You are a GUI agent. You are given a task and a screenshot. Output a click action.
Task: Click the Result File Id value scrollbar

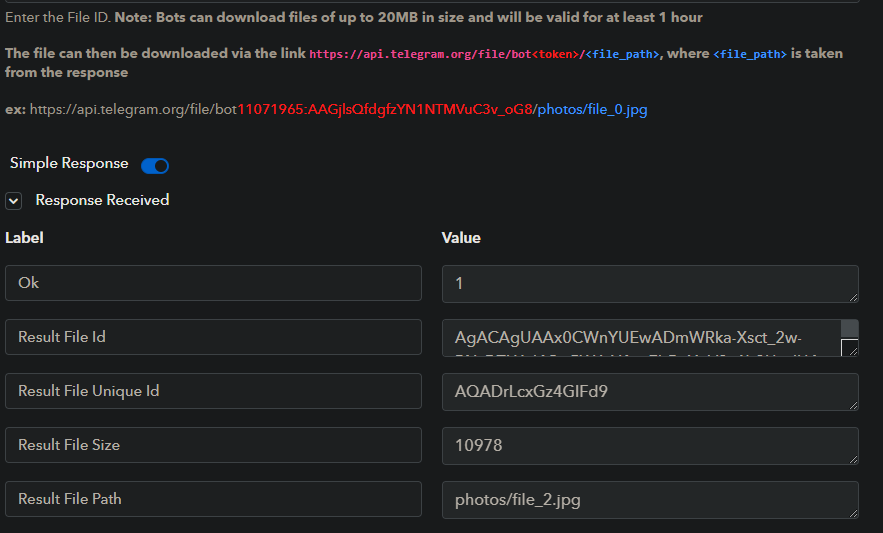(849, 328)
